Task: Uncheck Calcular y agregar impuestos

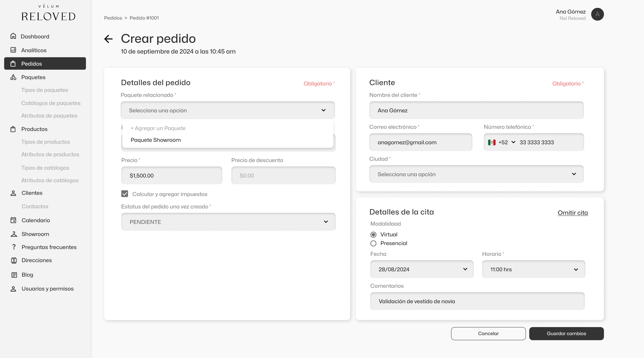Action: point(125,194)
